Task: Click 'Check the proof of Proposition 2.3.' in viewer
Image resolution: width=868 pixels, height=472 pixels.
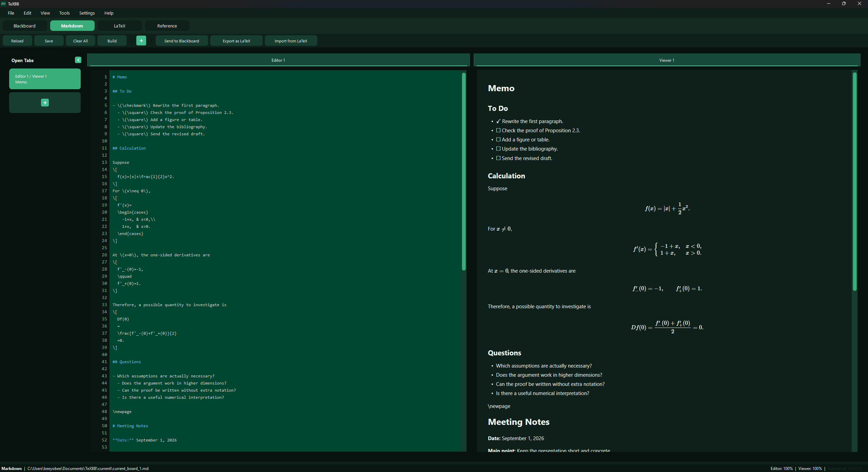Action: click(541, 131)
